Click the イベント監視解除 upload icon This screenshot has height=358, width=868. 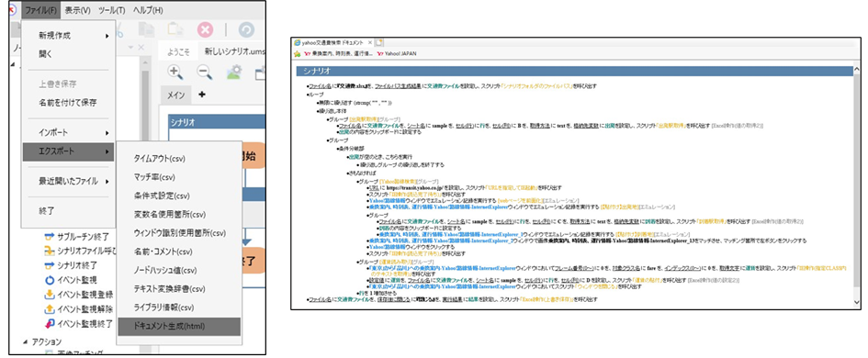coord(50,308)
